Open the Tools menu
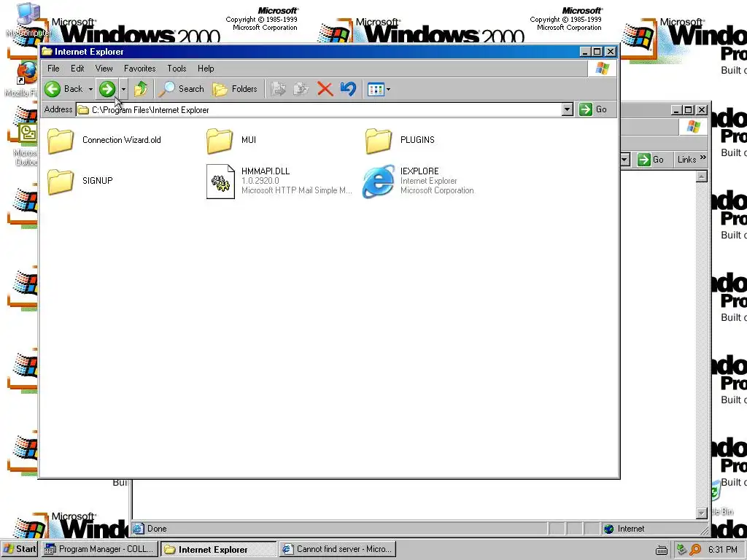This screenshot has width=747, height=560. click(177, 69)
